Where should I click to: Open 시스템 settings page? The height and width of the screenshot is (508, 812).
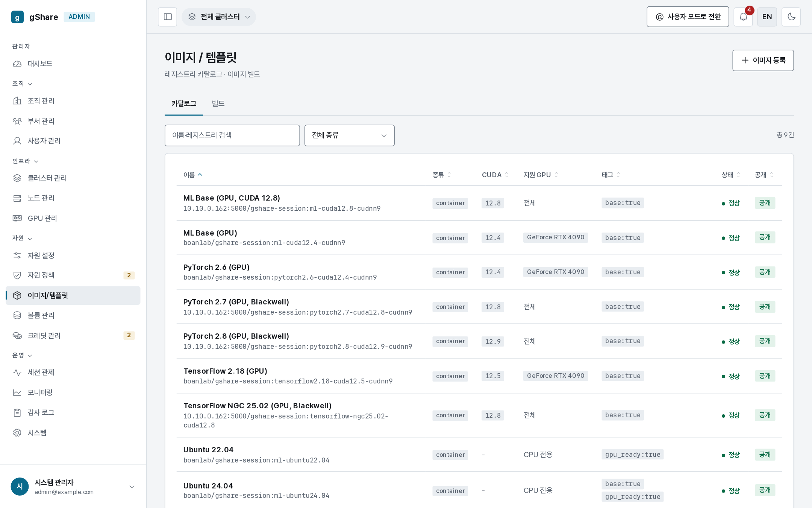(x=73, y=433)
